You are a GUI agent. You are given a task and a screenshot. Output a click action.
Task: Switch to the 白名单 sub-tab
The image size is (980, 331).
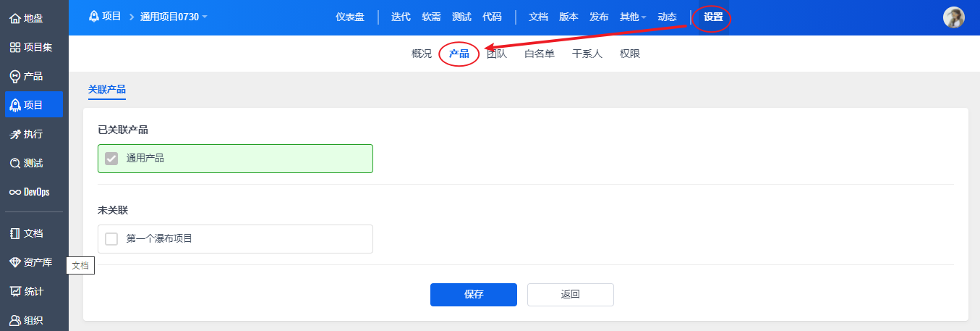pyautogui.click(x=540, y=54)
